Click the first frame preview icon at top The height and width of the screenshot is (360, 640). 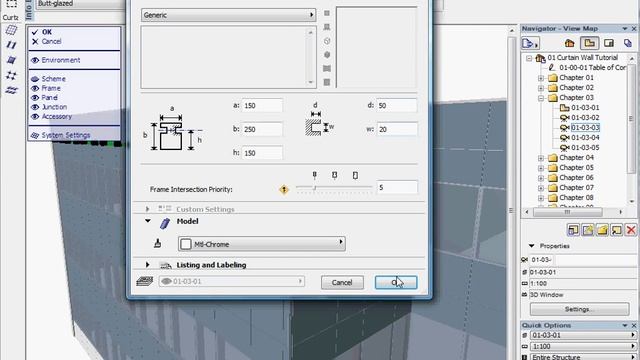pyautogui.click(x=327, y=13)
